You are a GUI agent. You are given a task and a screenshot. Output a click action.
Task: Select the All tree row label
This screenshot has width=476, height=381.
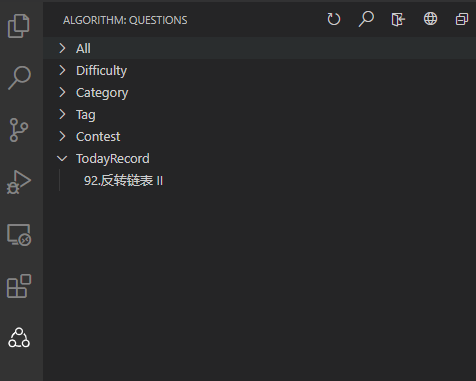point(83,49)
